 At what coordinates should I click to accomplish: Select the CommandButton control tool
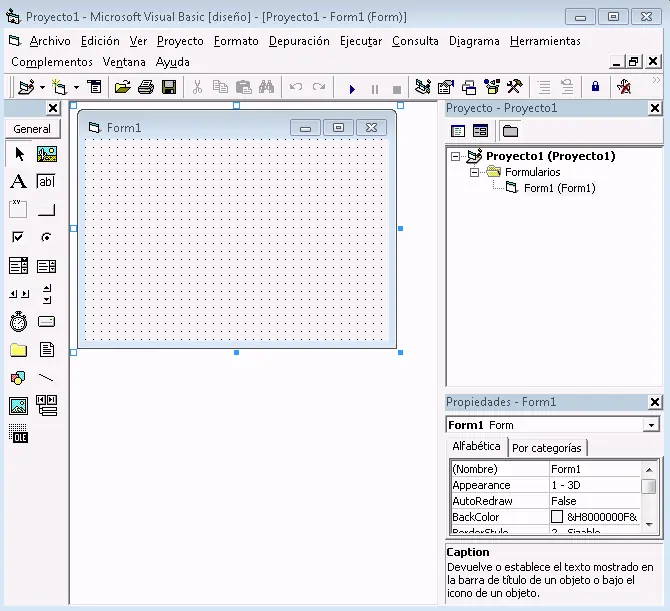pyautogui.click(x=46, y=209)
